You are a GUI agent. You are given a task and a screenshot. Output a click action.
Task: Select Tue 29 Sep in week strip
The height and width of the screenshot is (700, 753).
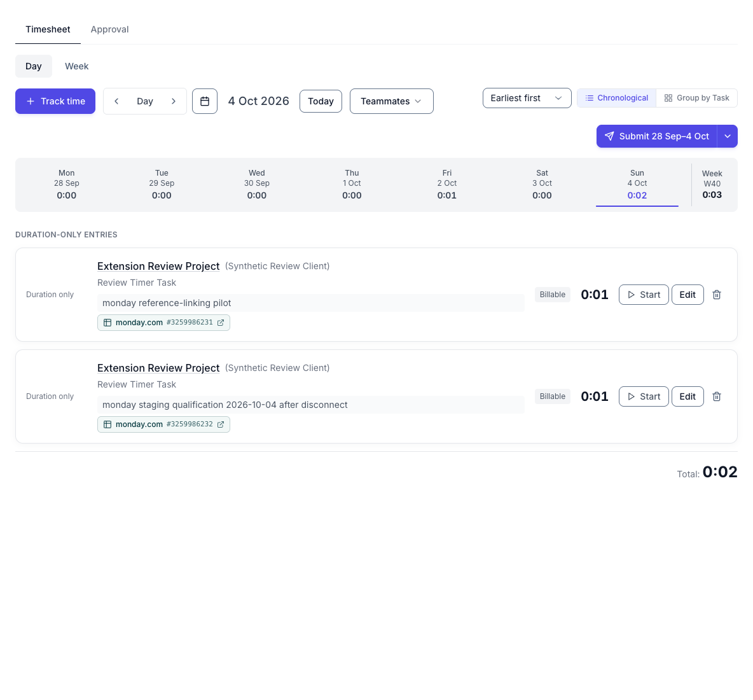coord(162,185)
